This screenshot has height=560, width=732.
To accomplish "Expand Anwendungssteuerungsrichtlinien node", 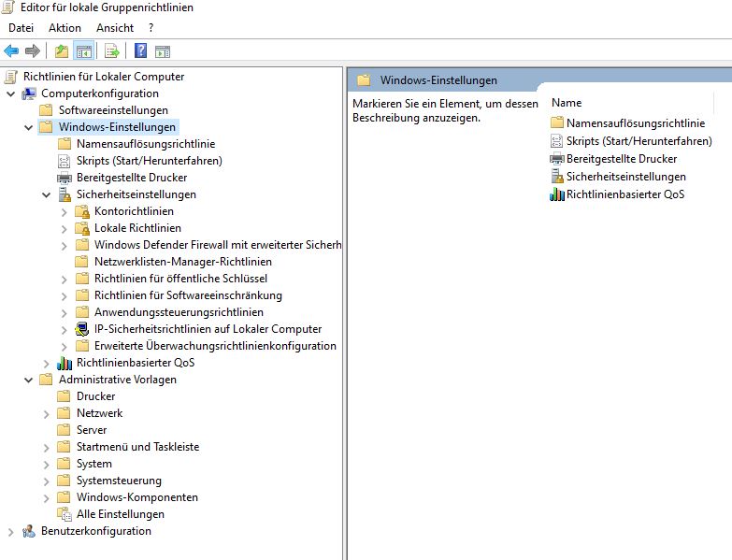I will [x=64, y=312].
